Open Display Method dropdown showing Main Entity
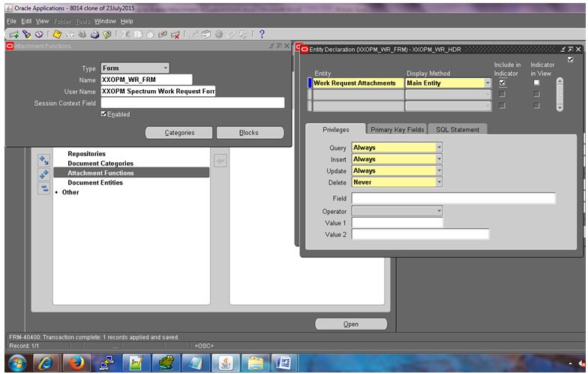588x374 pixels. (487, 83)
